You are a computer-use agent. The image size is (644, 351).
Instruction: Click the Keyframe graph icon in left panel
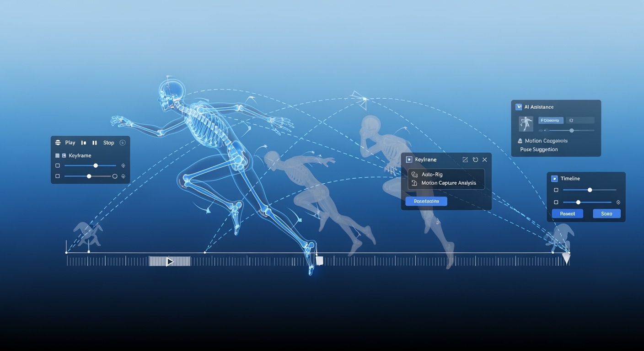tap(64, 156)
